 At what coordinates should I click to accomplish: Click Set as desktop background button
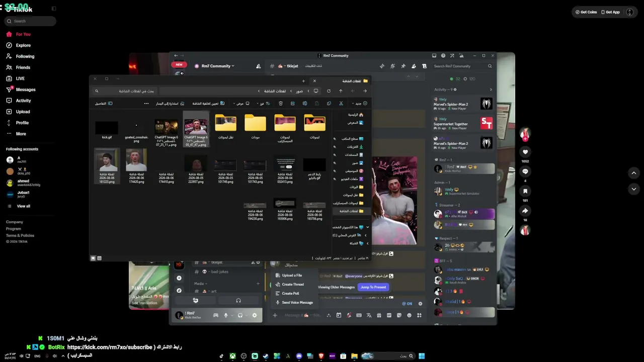[208, 104]
